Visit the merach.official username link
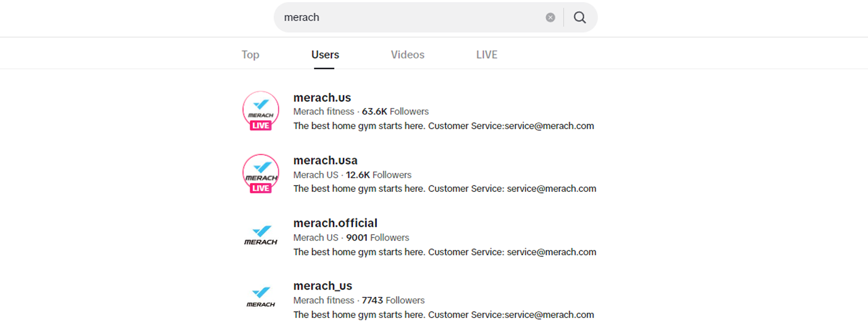This screenshot has height=328, width=868. point(335,223)
